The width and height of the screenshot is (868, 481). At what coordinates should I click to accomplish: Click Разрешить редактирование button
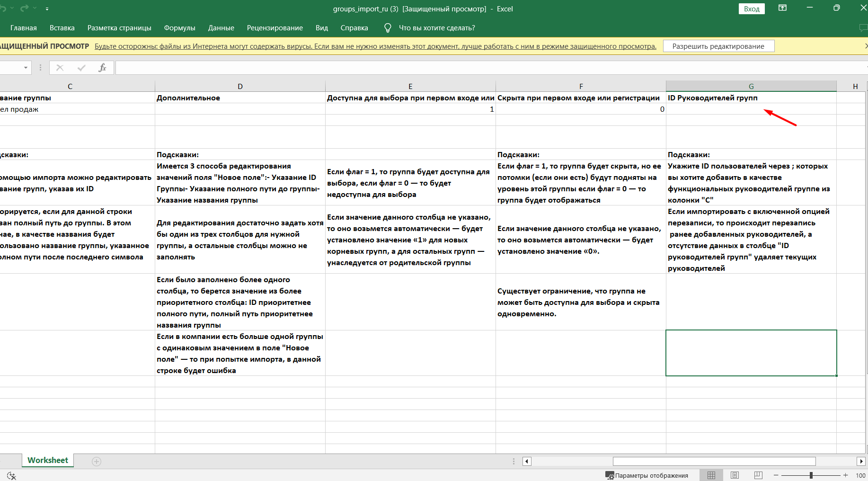pyautogui.click(x=718, y=46)
